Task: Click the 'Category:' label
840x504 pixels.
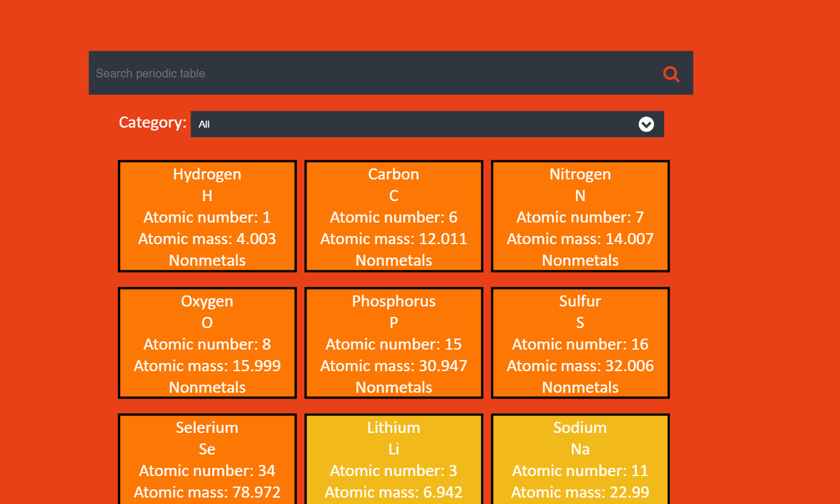Action: (x=152, y=122)
